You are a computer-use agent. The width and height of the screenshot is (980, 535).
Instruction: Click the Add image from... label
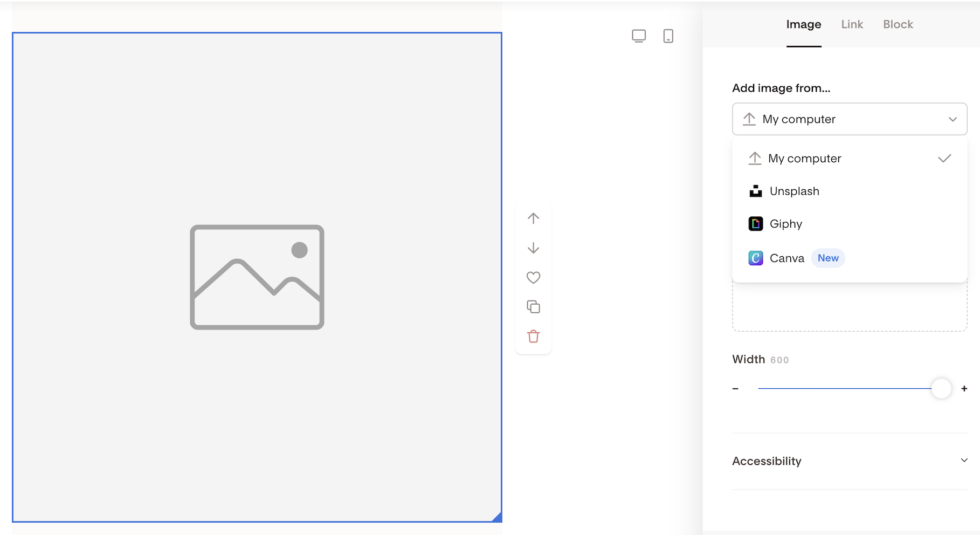[781, 88]
